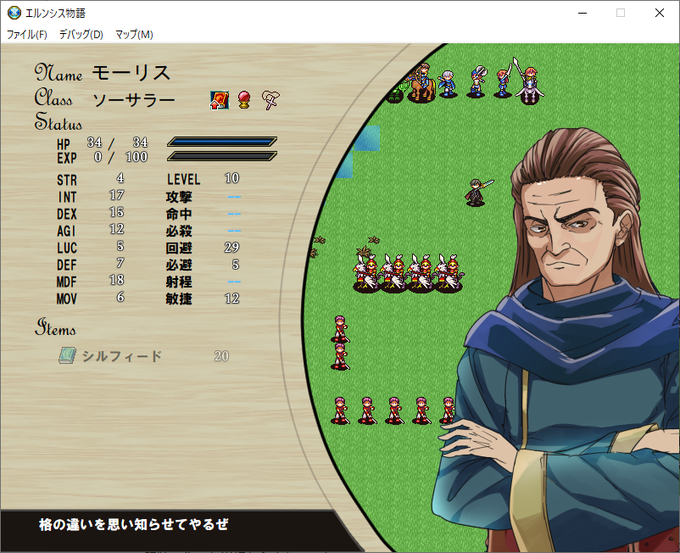This screenshot has width=680, height=553.
Task: Select the lower pink-haired soldier of the vertical pair
Action: [340, 357]
